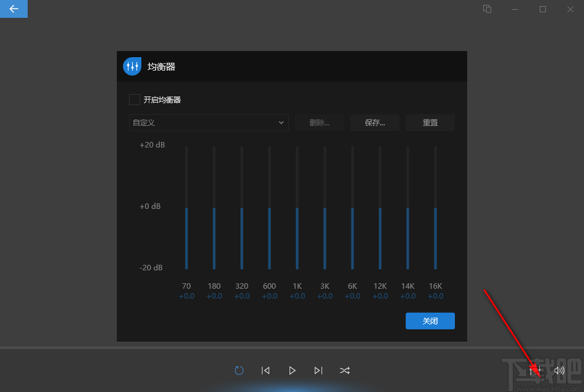Adjust the 14K band slider

click(x=408, y=208)
